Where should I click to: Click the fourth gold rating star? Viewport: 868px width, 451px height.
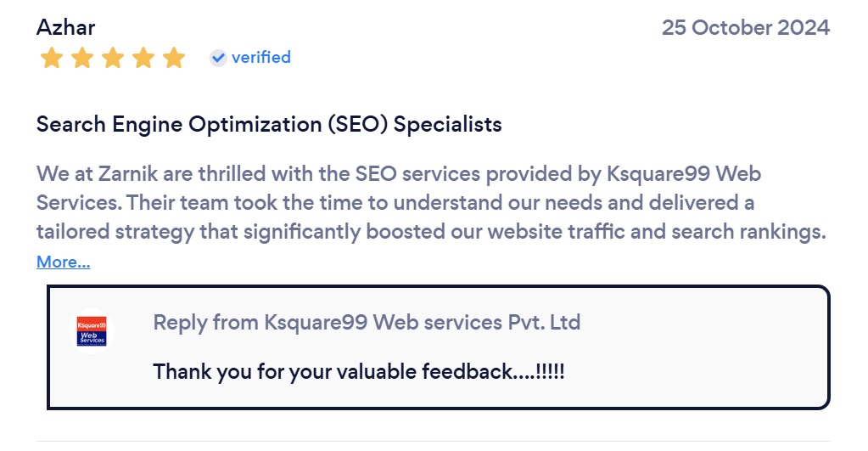pos(143,58)
